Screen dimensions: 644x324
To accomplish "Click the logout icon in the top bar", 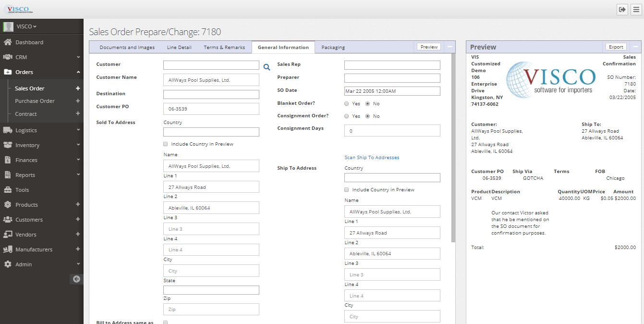I will (x=622, y=9).
